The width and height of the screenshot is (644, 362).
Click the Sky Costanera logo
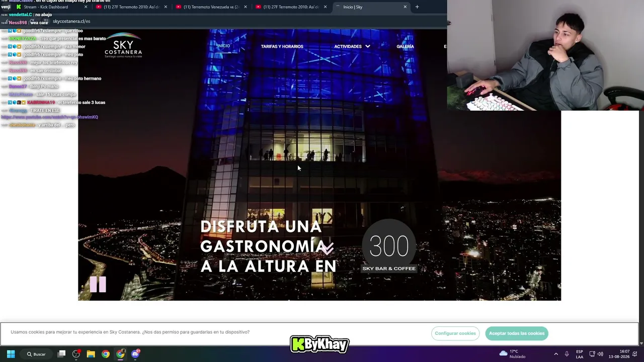[123, 45]
